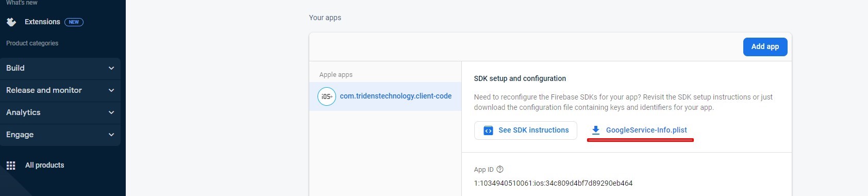Click the NEW badge beside Extensions
The image size is (868, 196).
(74, 22)
